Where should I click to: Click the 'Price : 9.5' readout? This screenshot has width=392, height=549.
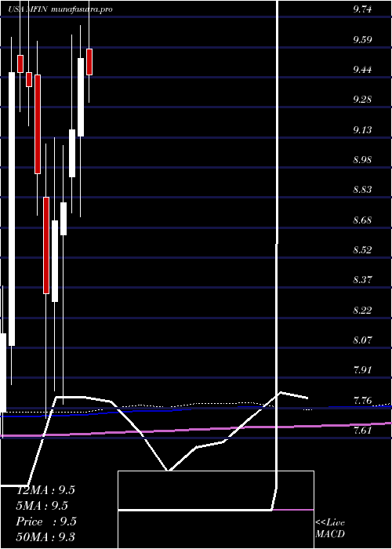click(46, 522)
